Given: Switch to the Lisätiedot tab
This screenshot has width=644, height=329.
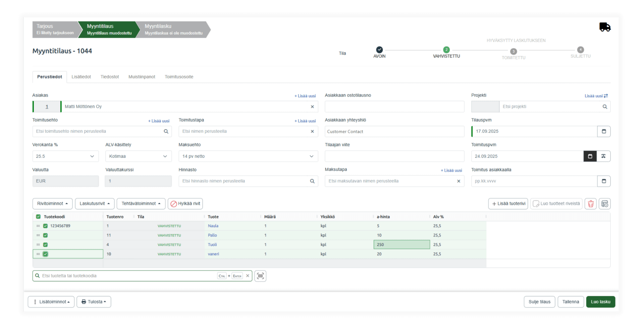Looking at the screenshot, I should tap(81, 77).
